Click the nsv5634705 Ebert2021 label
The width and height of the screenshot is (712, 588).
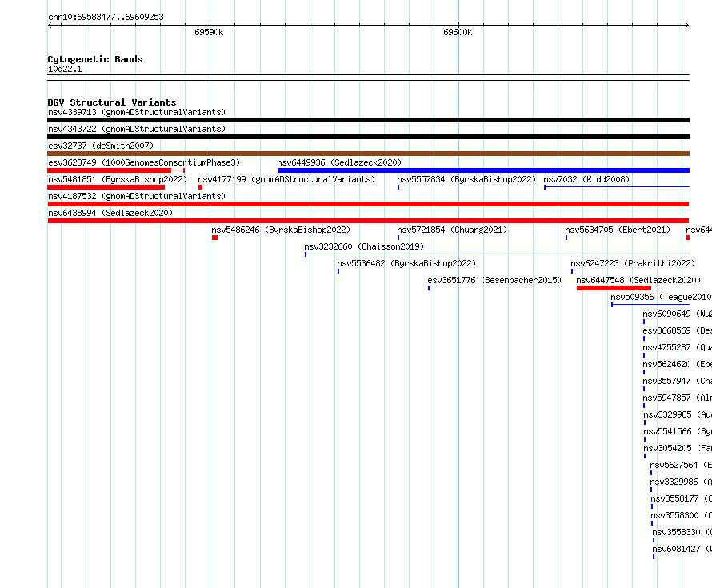click(618, 230)
